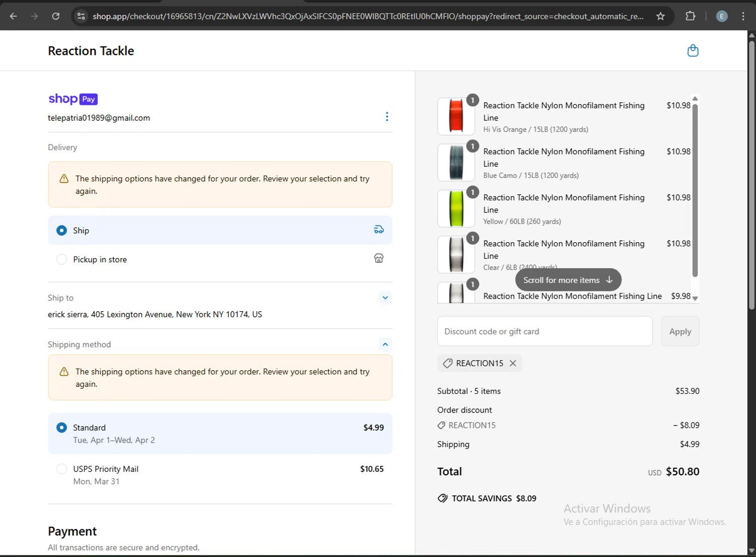Click the up arrow of items list scrollbar
The height and width of the screenshot is (557, 756).
coord(695,99)
